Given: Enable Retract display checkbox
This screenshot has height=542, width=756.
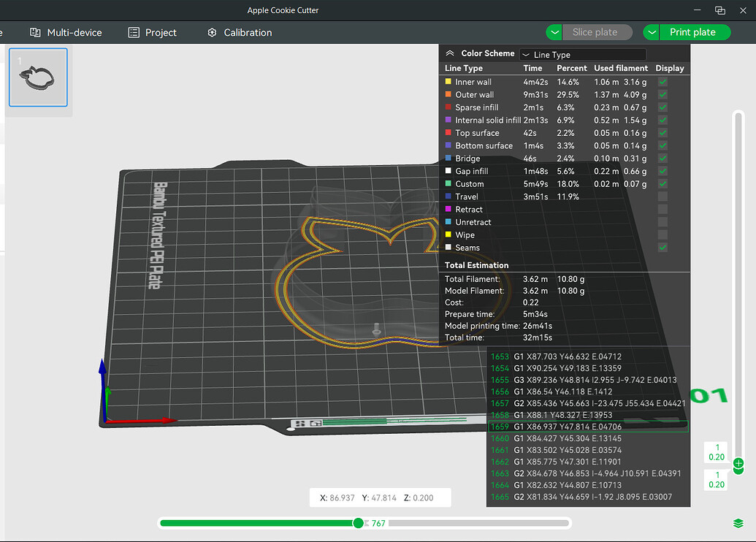Looking at the screenshot, I should pos(663,210).
